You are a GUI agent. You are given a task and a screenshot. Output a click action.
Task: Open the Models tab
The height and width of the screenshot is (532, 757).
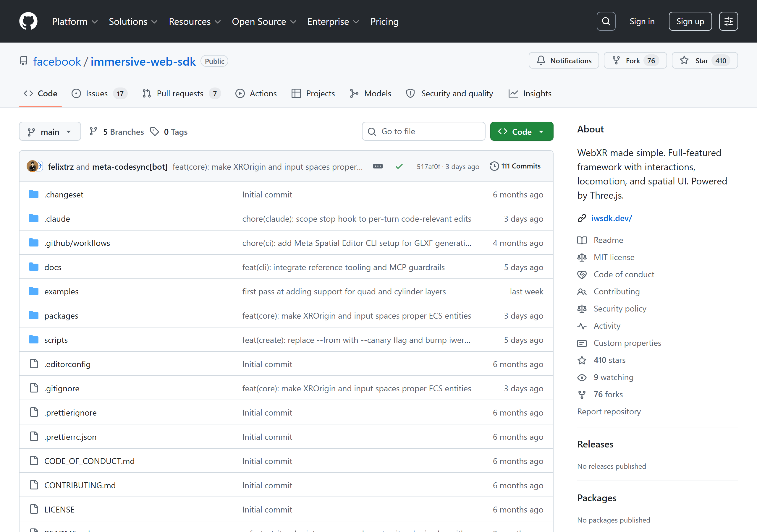pyautogui.click(x=371, y=94)
